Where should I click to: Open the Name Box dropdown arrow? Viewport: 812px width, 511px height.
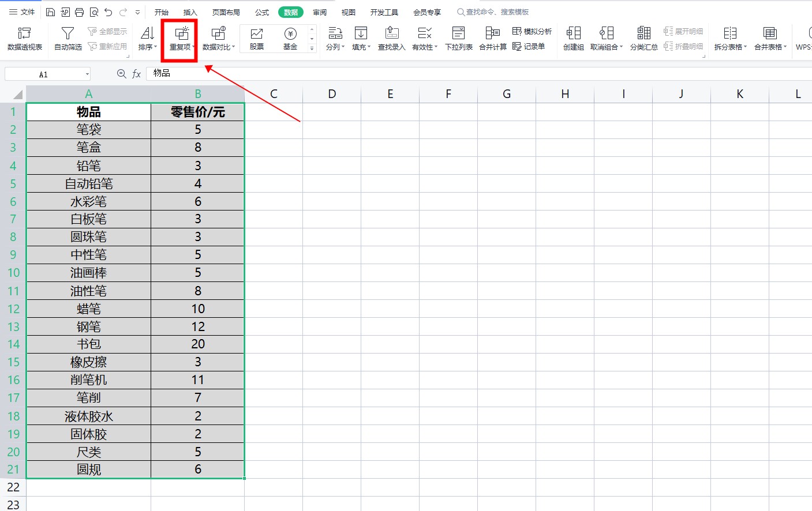(x=87, y=74)
